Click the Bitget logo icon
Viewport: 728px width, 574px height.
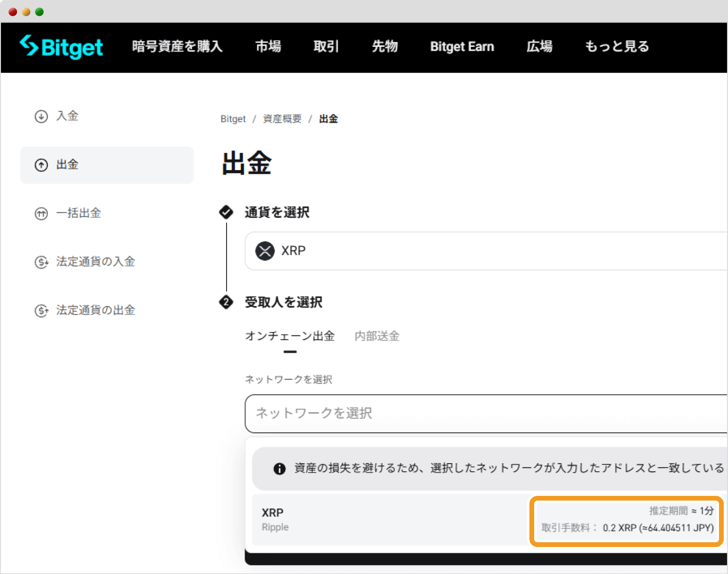(x=28, y=46)
